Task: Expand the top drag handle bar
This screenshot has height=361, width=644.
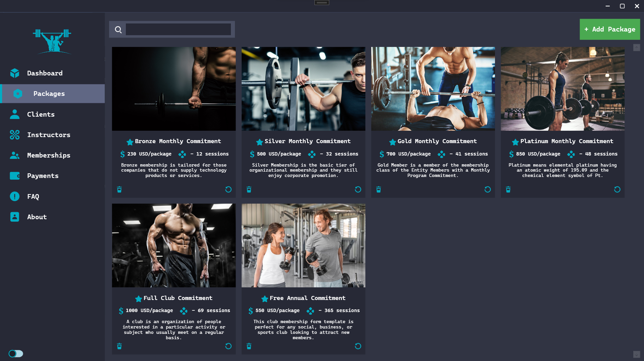Action: pyautogui.click(x=321, y=3)
